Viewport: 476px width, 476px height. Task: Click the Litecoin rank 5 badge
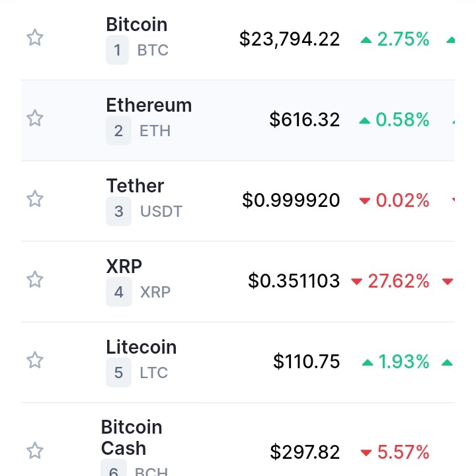pos(118,373)
